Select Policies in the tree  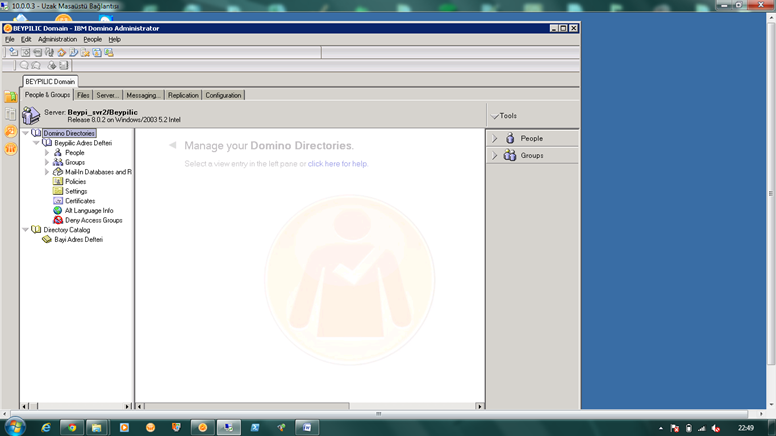coord(75,182)
